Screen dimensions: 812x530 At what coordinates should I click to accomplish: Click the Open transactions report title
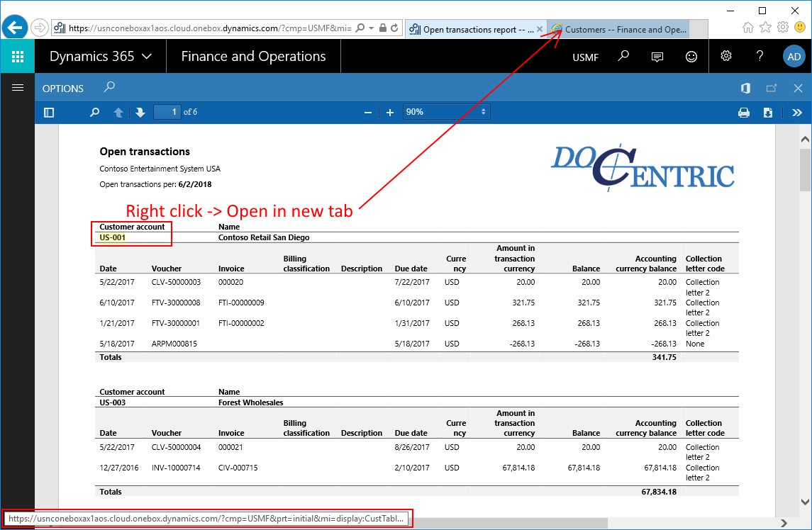(x=145, y=152)
